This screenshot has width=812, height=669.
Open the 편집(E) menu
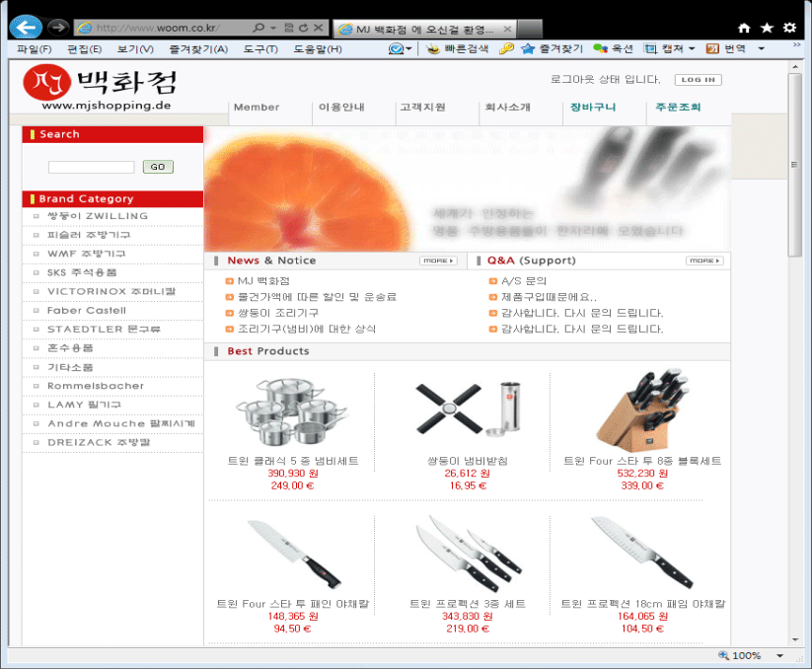tap(85, 49)
